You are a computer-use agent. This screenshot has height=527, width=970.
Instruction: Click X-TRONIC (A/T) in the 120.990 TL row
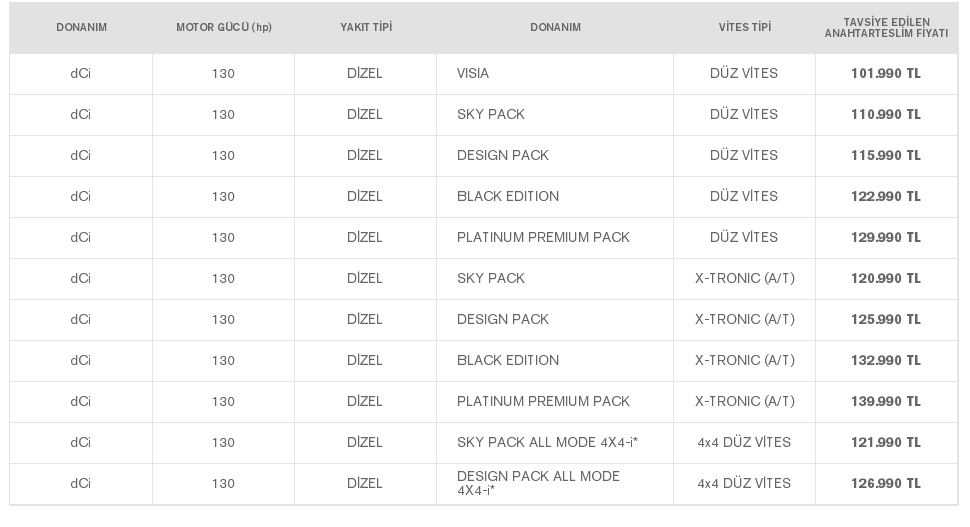(x=744, y=278)
